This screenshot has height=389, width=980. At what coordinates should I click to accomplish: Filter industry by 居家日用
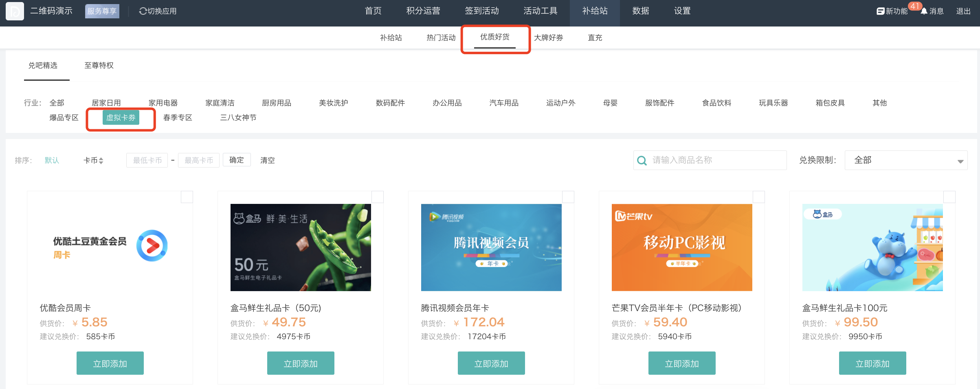106,103
